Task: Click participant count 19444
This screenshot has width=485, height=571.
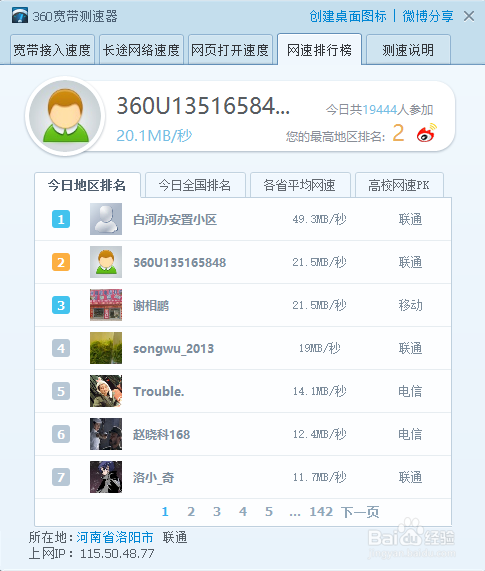Action: pos(379,110)
